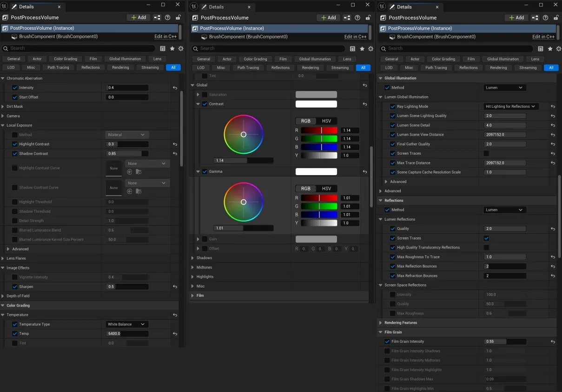Open the Ray Lighting Mode dropdown
The width and height of the screenshot is (562, 392).
pos(511,106)
